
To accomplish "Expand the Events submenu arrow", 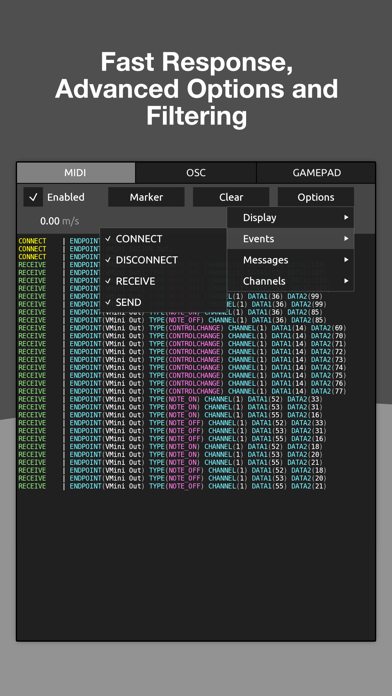I will point(346,239).
